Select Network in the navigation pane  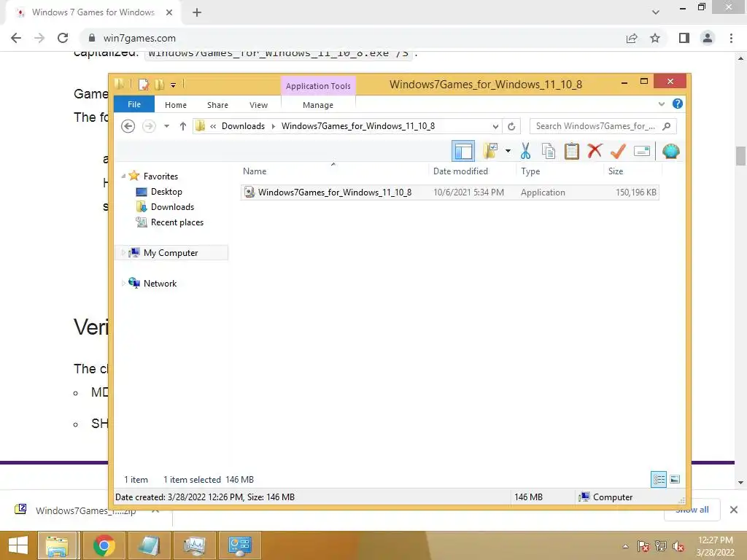(x=160, y=284)
